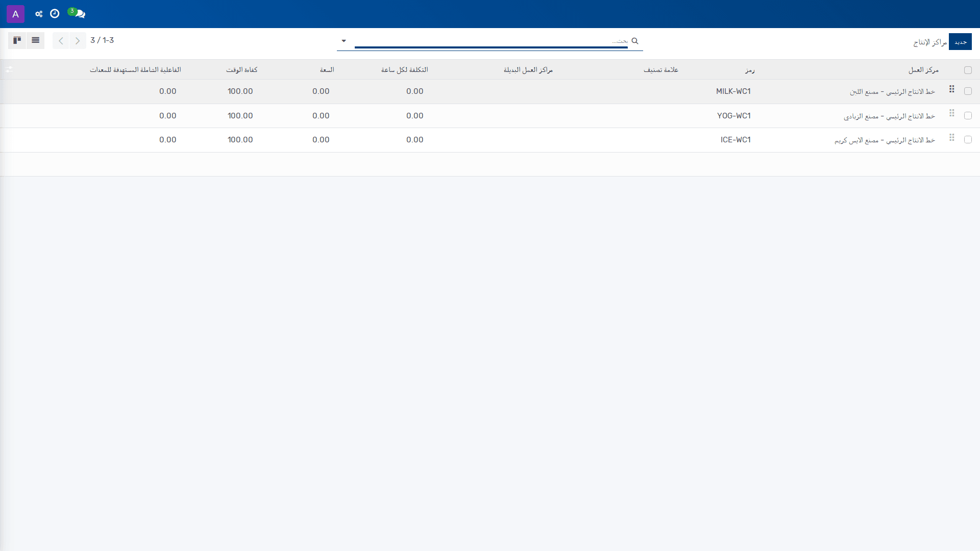Screen dimensions: 980x551
Task: Open work center مصنع اللبن row name
Action: (x=892, y=92)
